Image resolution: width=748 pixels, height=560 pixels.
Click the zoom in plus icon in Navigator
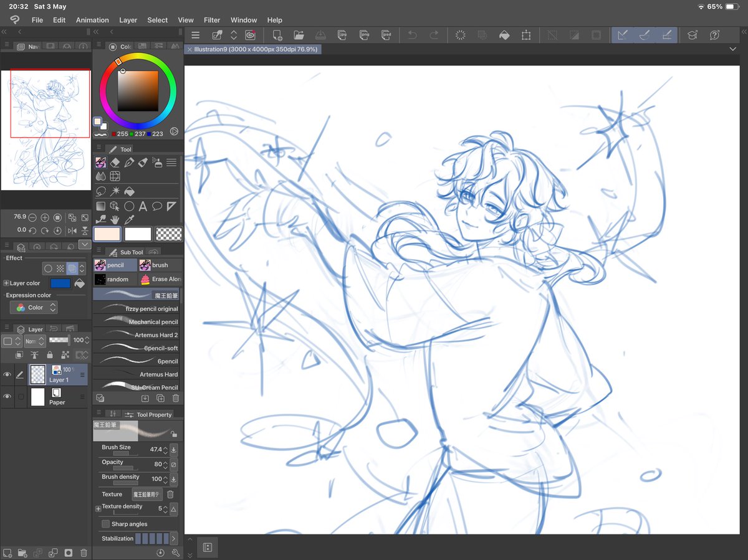(45, 217)
